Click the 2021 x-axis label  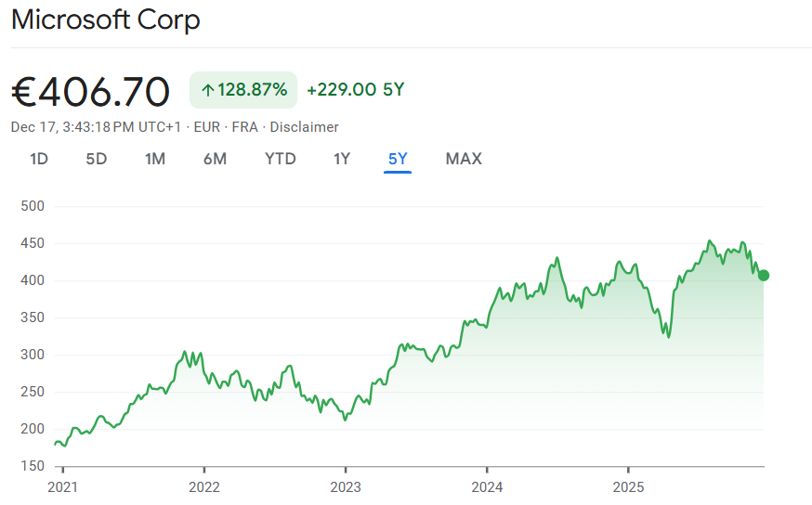pyautogui.click(x=62, y=485)
